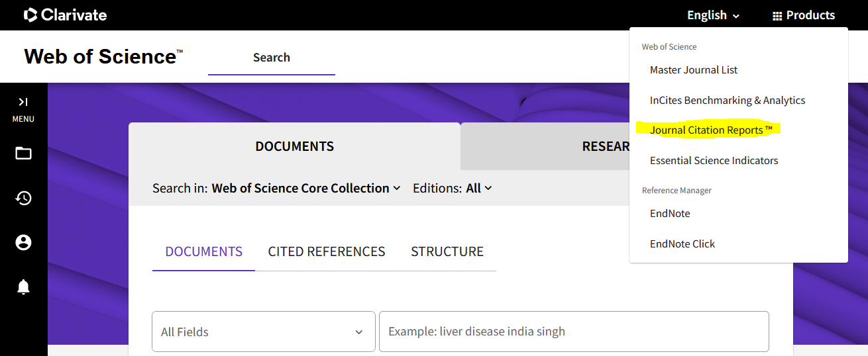Click the Web of Science logo
The image size is (868, 356).
[103, 57]
